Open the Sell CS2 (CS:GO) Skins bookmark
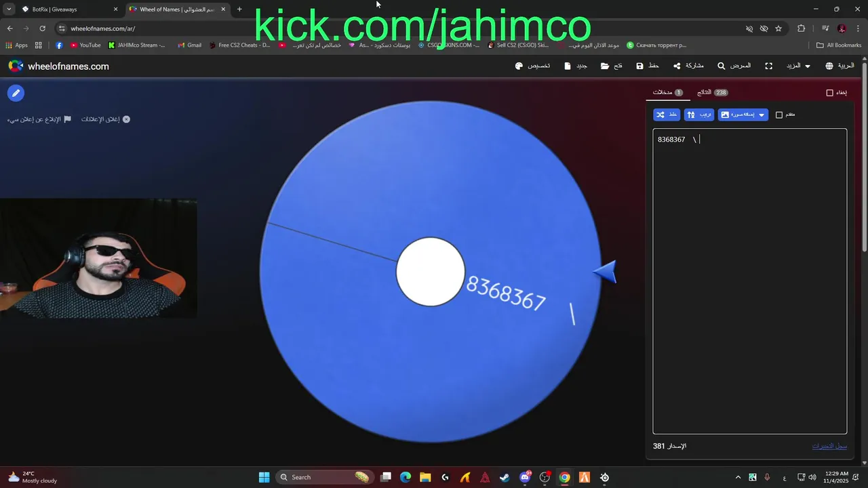Screen dimensions: 868x488 tap(518, 45)
